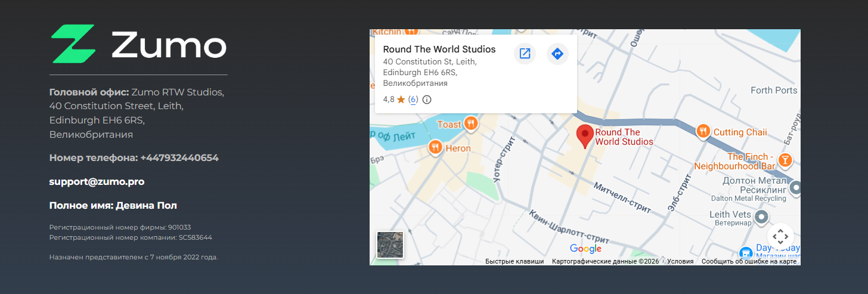Click The Finch Neighbourhood Bar cocktail marker
This screenshot has width=868, height=294.
pos(786,160)
